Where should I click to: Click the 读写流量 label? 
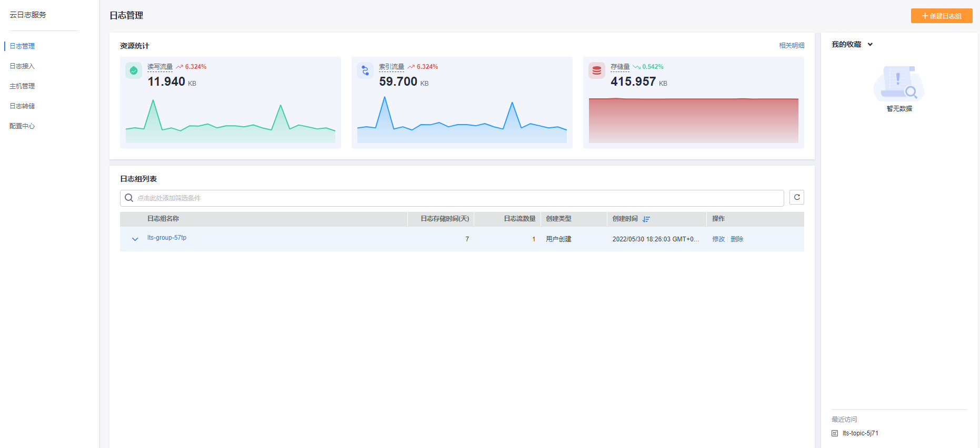point(160,67)
